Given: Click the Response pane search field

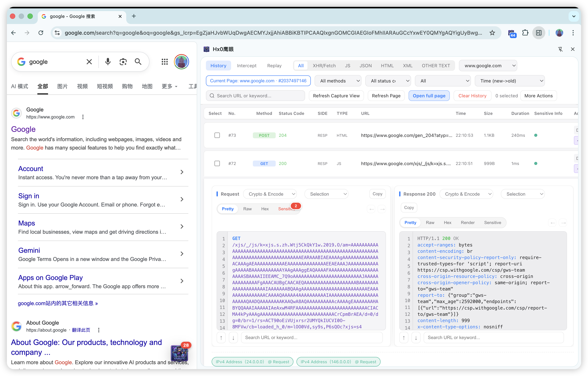Looking at the screenshot, I should point(493,338).
